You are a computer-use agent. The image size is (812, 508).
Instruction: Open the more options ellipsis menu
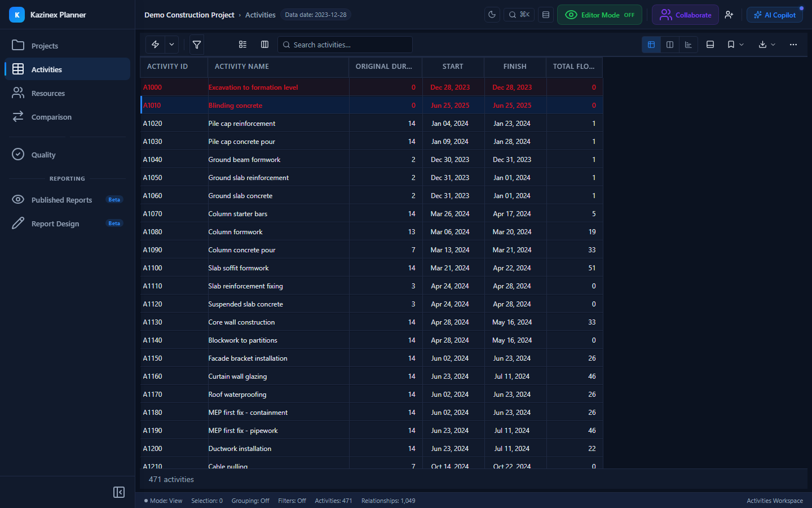[793, 45]
